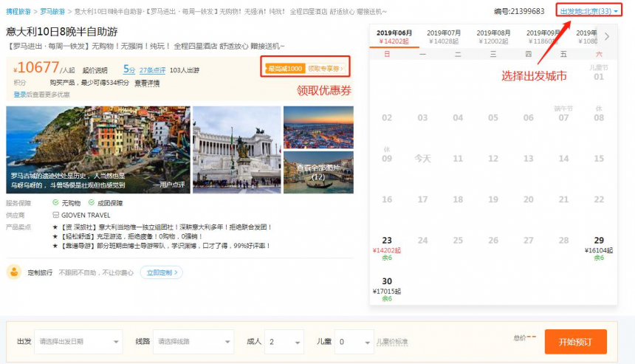635x364 pixels.
Task: Open the 27条点评 reviews link
Action: coord(152,70)
